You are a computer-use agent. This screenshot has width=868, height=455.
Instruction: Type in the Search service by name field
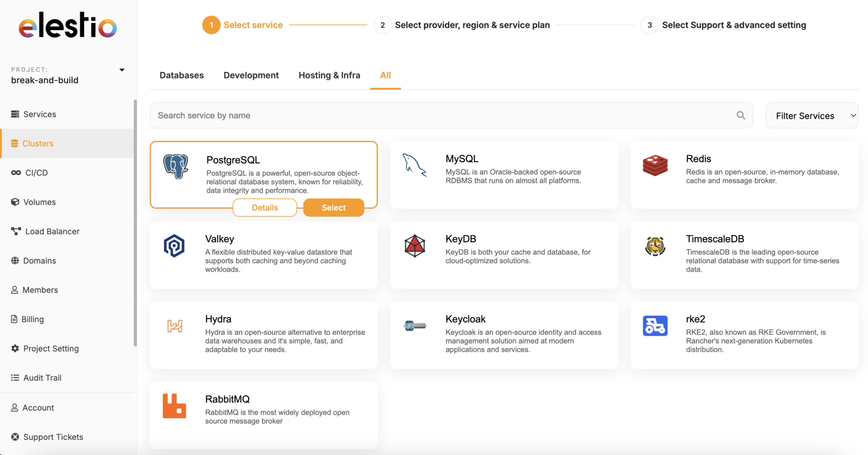click(439, 115)
